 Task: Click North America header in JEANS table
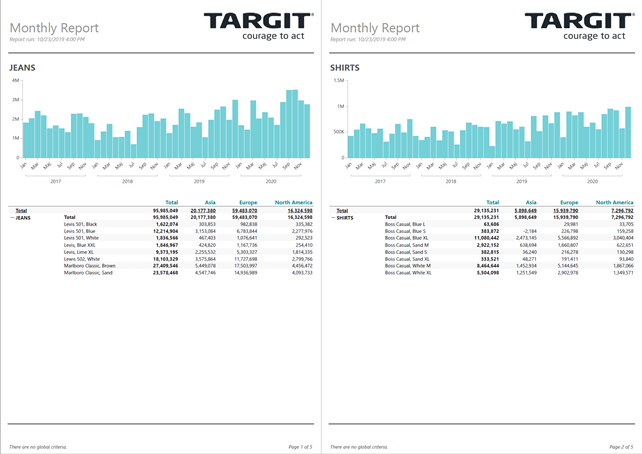point(294,202)
